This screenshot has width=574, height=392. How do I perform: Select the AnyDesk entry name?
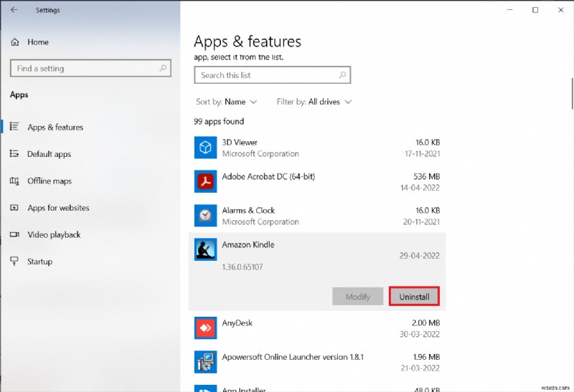[237, 323]
